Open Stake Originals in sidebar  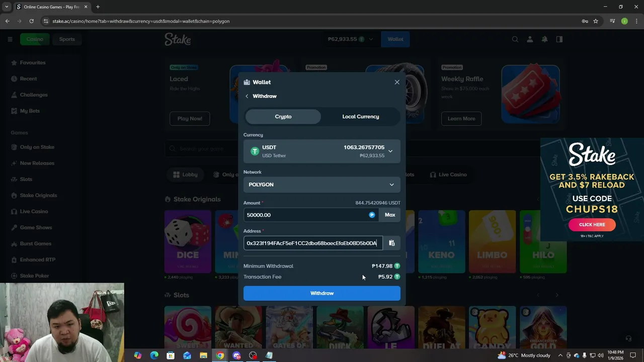(x=38, y=196)
